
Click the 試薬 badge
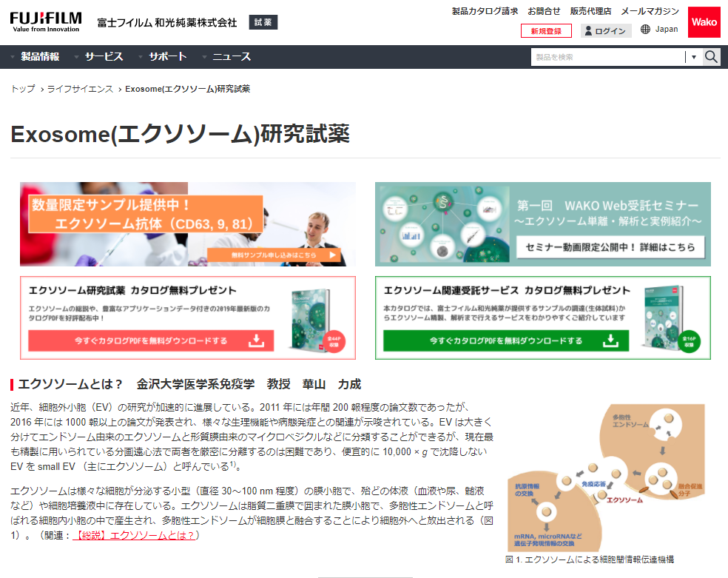[263, 22]
